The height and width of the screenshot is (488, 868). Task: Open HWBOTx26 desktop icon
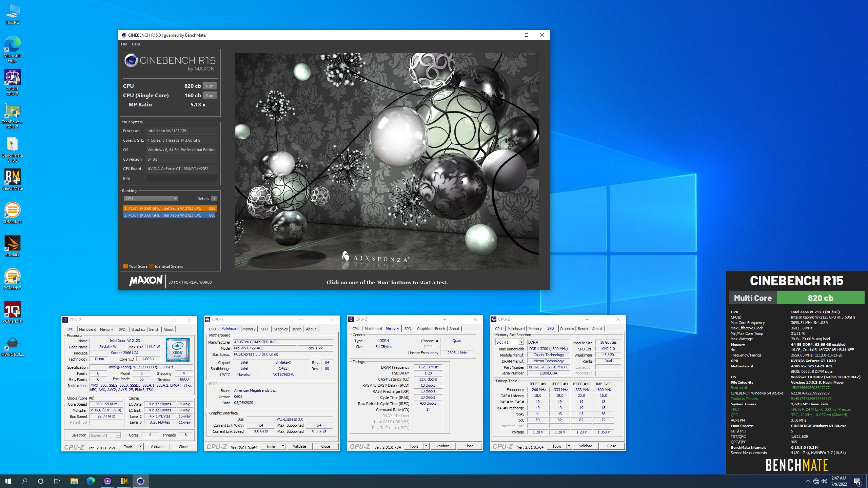click(x=13, y=346)
